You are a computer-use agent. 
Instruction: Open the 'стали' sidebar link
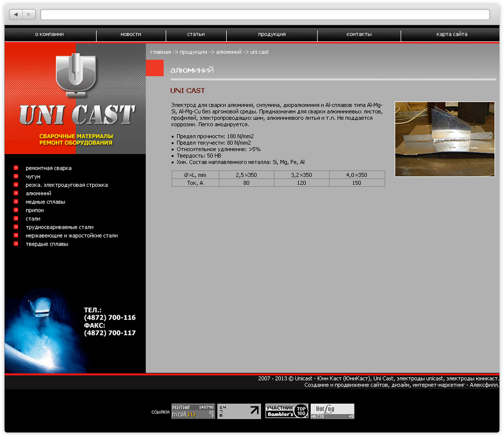33,218
